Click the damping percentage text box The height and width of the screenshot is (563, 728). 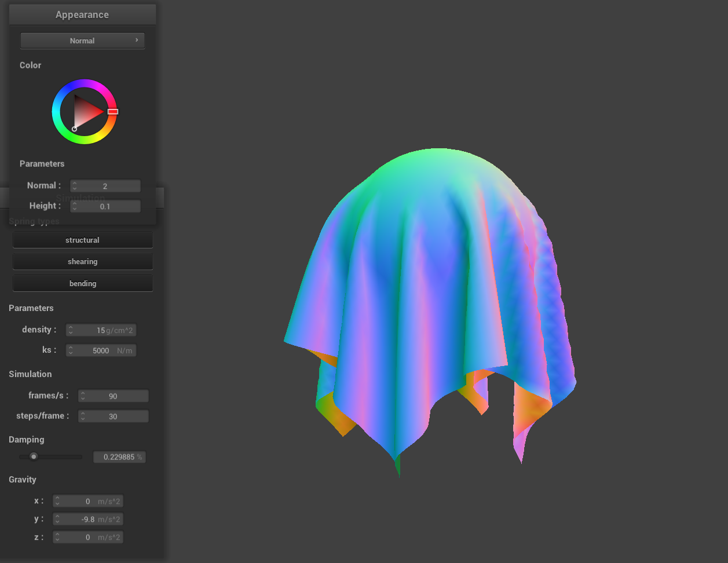tap(119, 457)
